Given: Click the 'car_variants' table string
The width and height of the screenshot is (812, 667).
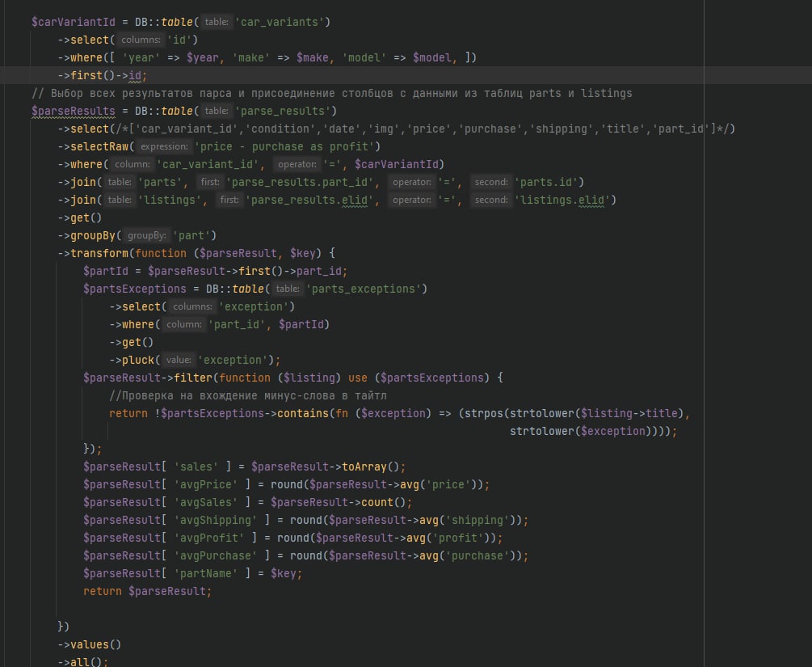Looking at the screenshot, I should (279, 22).
